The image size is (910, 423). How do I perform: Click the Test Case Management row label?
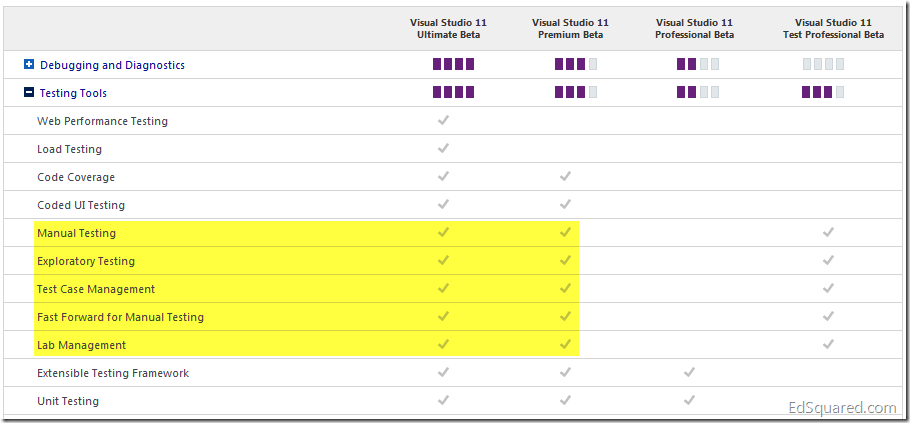[x=96, y=289]
